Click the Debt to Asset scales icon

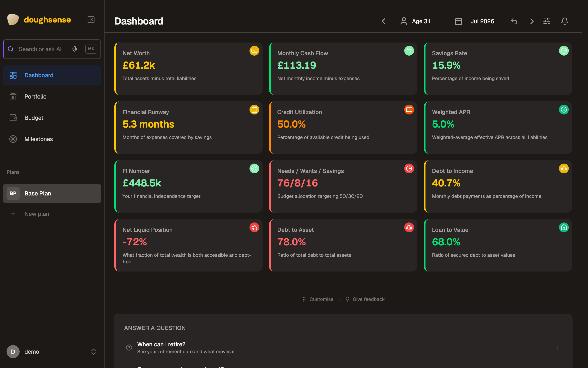pyautogui.click(x=409, y=227)
